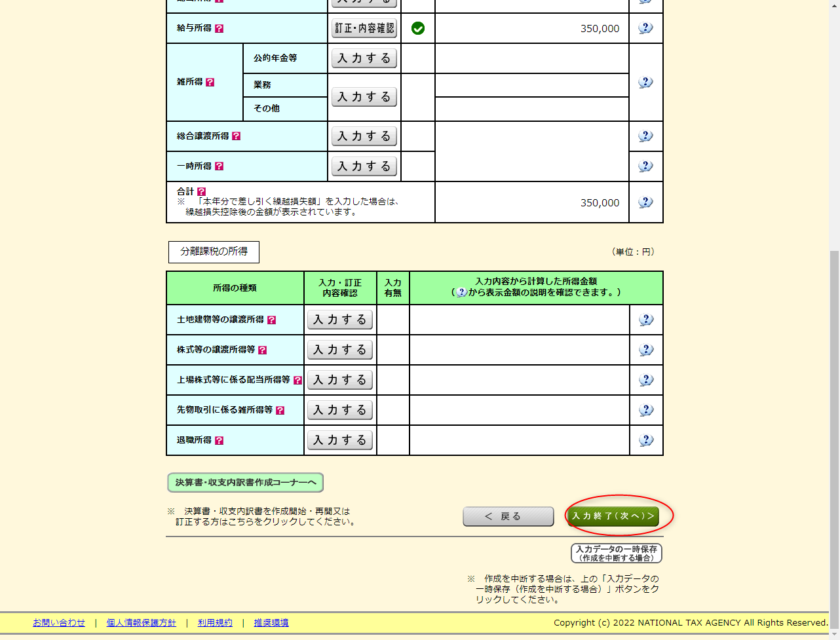The height and width of the screenshot is (640, 840).
Task: Open red help icon next to 先物取引に係る雑所得等
Action: pyautogui.click(x=280, y=410)
